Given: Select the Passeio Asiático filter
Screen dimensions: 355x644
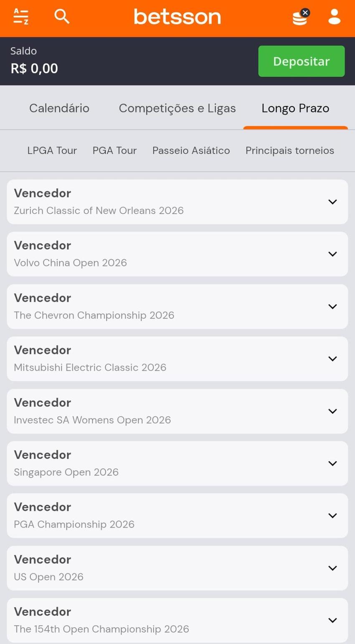Looking at the screenshot, I should coord(191,151).
